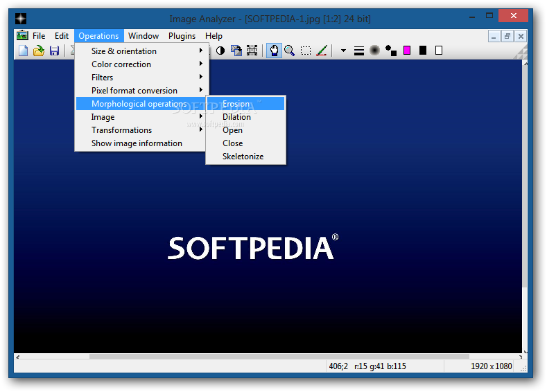547x392 pixels.
Task: Select the dotted rectangle selection tool
Action: pyautogui.click(x=306, y=51)
